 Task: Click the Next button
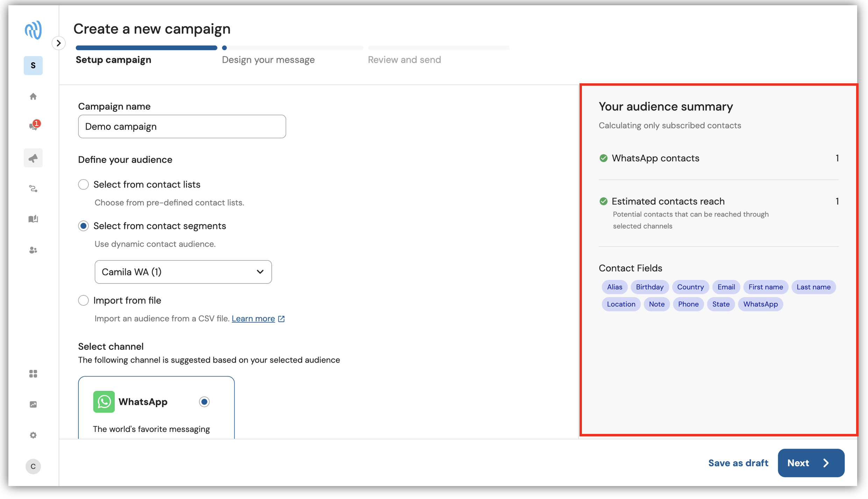pyautogui.click(x=811, y=463)
